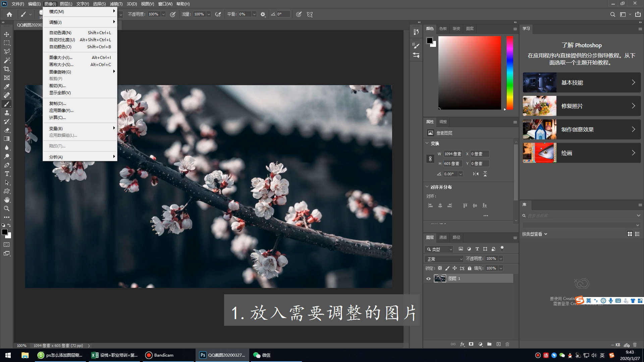Image resolution: width=644 pixels, height=362 pixels.
Task: Open 制作创意效果 tutorial
Action: tap(582, 129)
